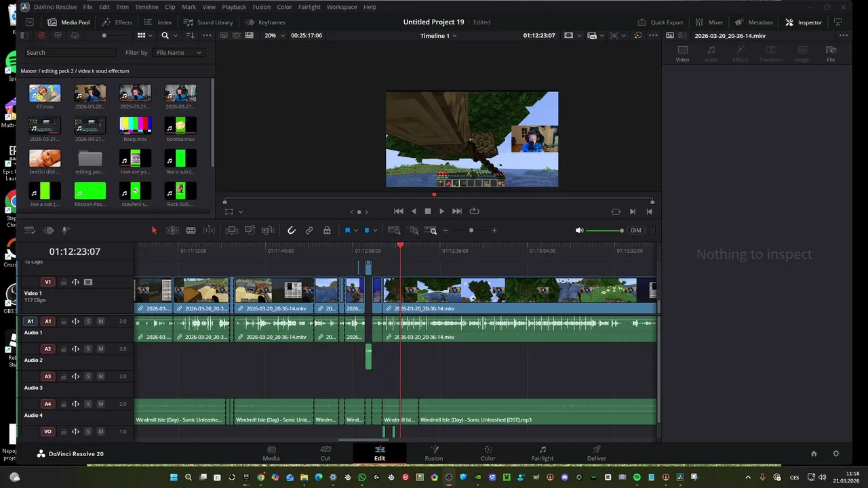
Task: Click the blue Marker icon
Action: tap(367, 230)
